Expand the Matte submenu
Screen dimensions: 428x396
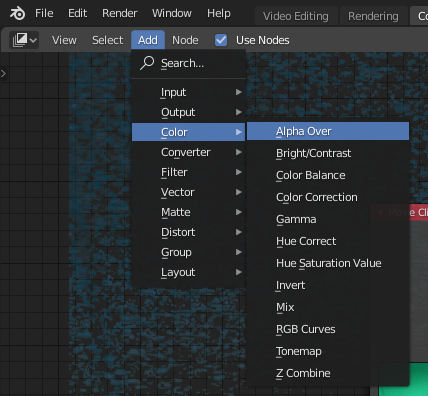click(189, 212)
